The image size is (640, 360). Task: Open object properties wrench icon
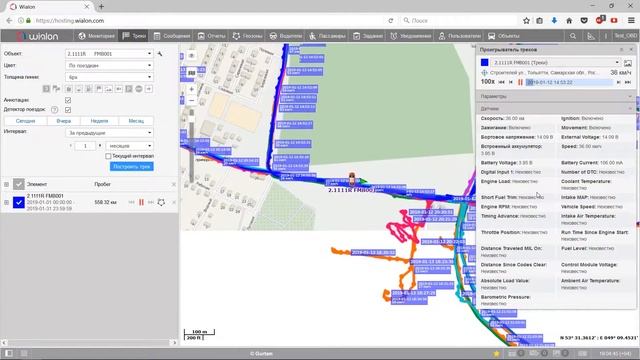tap(160, 53)
